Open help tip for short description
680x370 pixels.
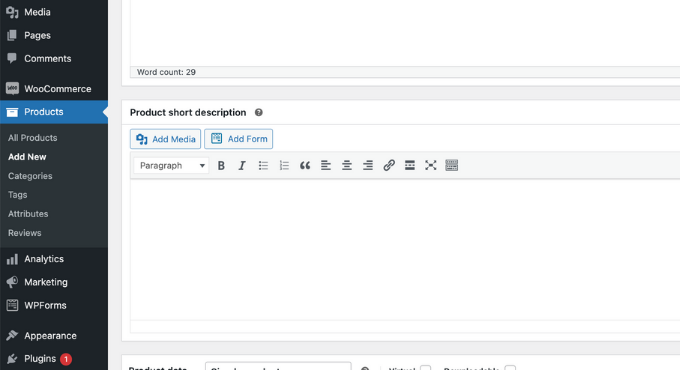[258, 112]
